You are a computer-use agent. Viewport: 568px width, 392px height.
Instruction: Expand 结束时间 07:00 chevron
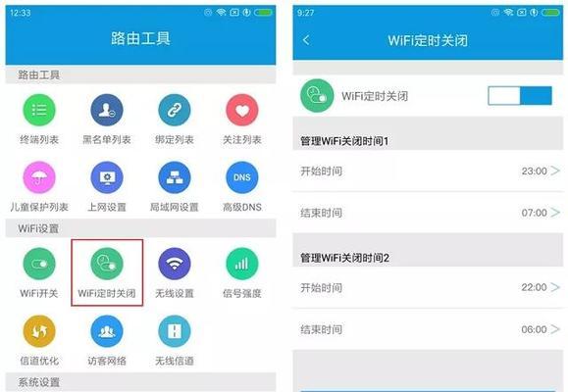point(555,213)
